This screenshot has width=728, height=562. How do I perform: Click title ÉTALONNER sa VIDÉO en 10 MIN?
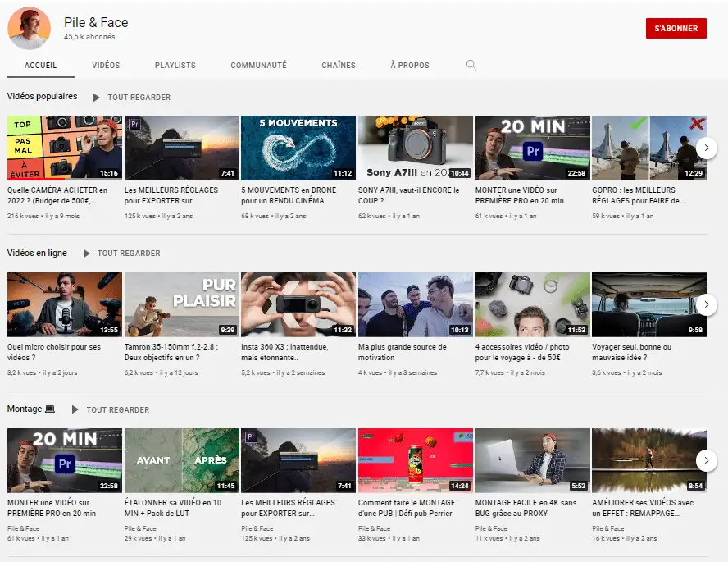click(173, 508)
